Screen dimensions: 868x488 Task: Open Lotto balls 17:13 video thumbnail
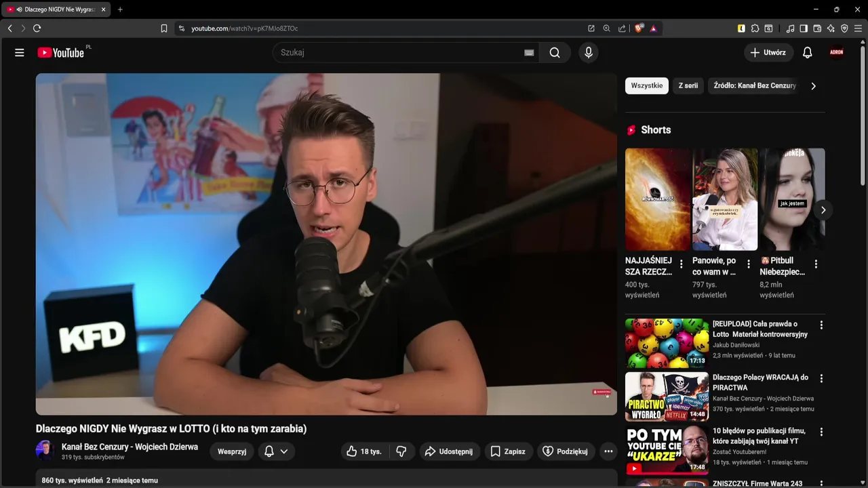click(x=667, y=343)
